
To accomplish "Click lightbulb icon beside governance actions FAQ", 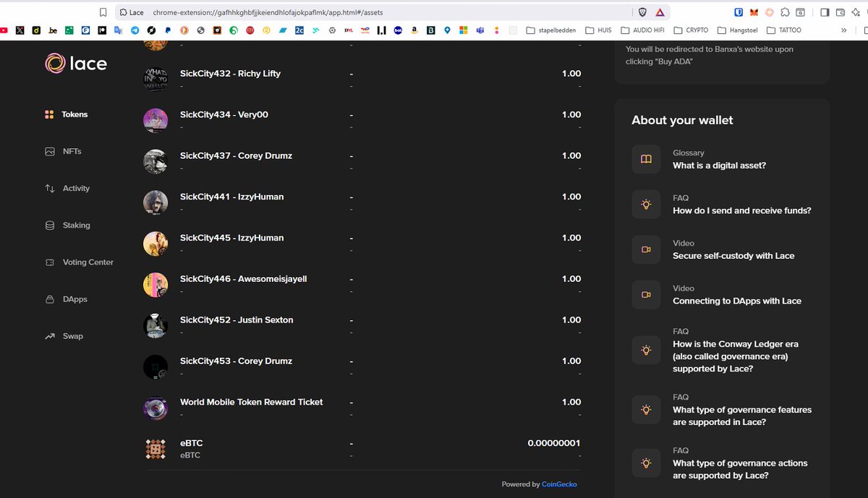I will point(646,463).
